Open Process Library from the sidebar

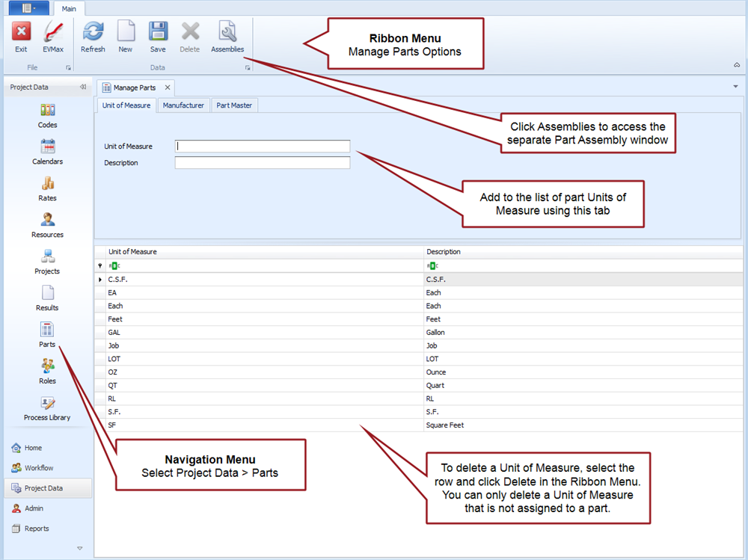[x=48, y=408]
